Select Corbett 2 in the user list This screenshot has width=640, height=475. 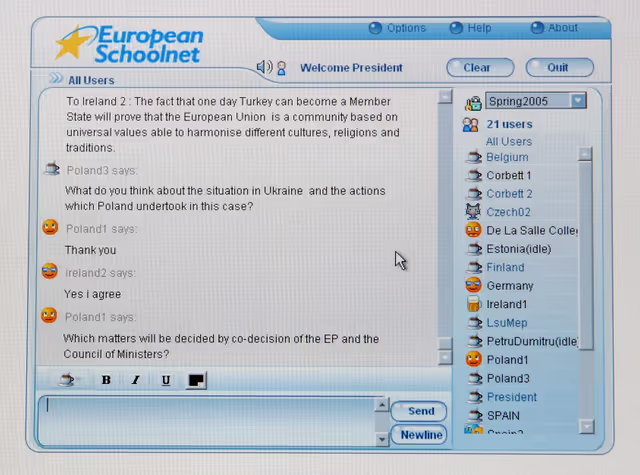(x=509, y=194)
